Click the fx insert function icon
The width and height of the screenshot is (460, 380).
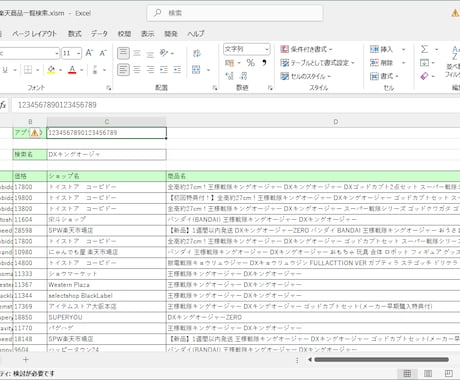point(3,105)
